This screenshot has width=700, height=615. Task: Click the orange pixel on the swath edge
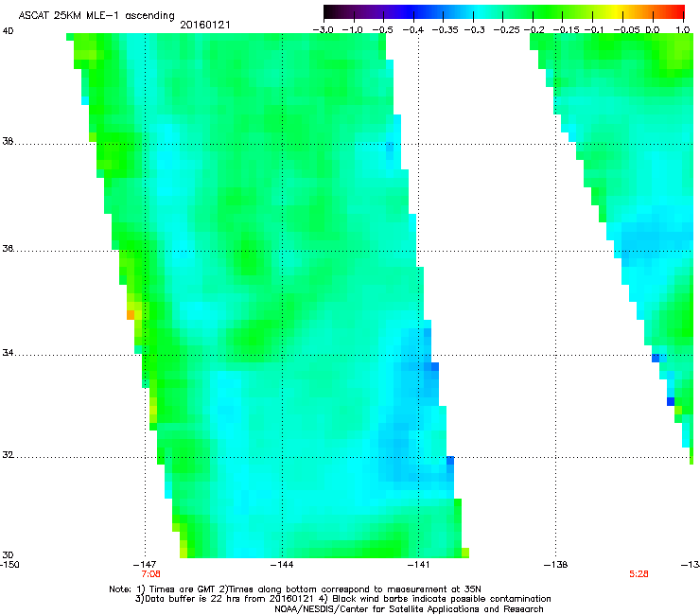tap(131, 315)
